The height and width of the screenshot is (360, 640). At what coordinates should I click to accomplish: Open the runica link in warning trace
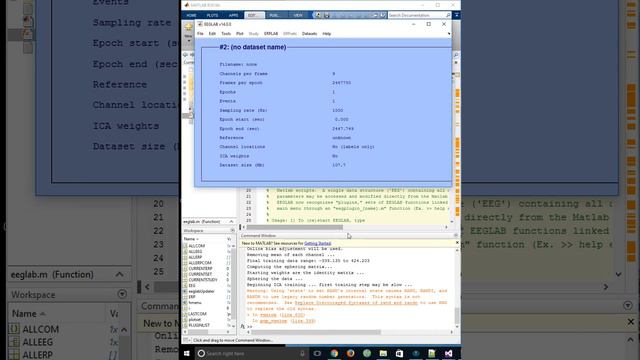tap(268, 315)
